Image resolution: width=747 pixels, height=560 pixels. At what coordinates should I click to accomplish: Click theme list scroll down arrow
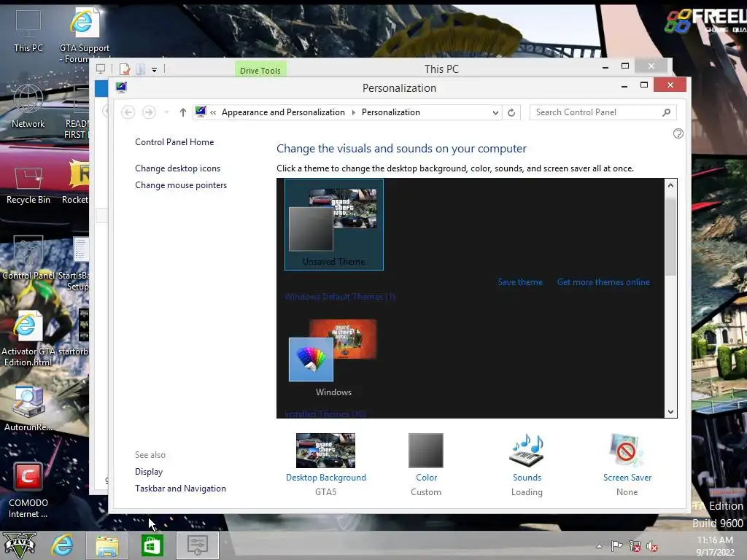pyautogui.click(x=670, y=412)
